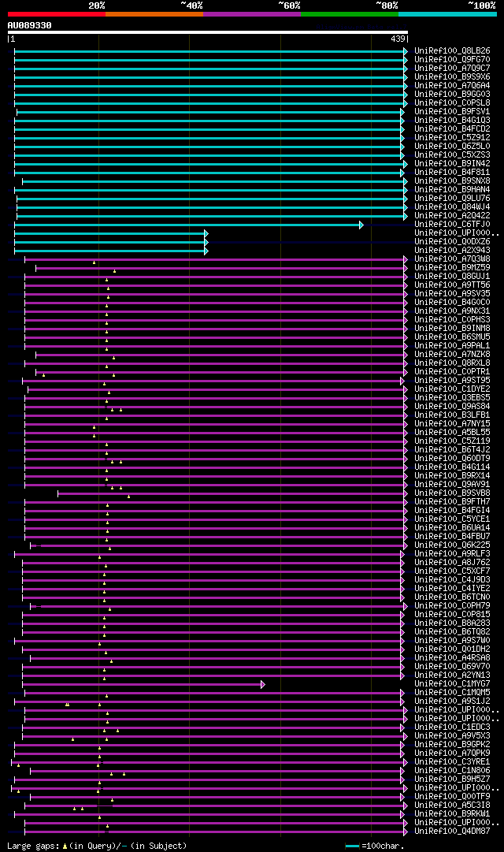Click the short cyan bar for A2X943

click(109, 251)
